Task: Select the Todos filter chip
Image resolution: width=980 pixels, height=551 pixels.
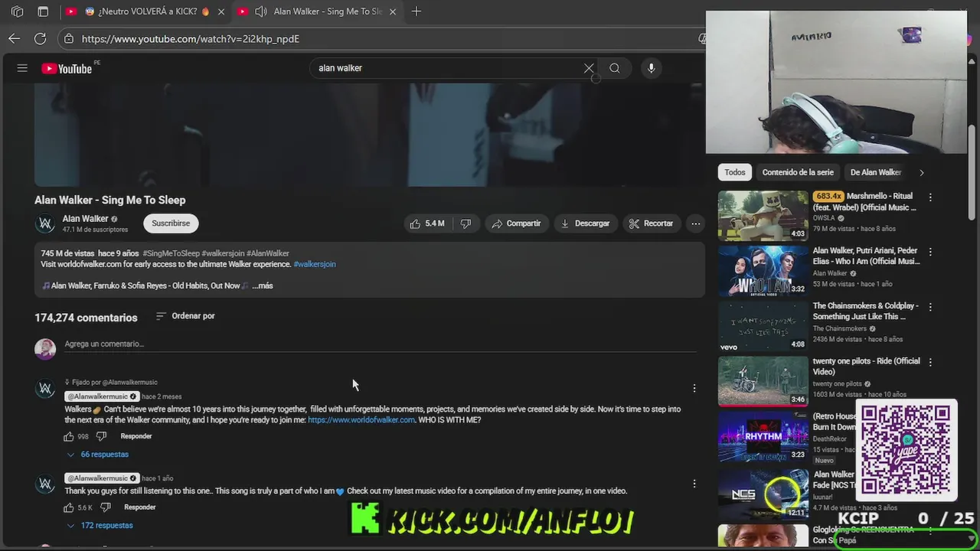Action: point(735,172)
